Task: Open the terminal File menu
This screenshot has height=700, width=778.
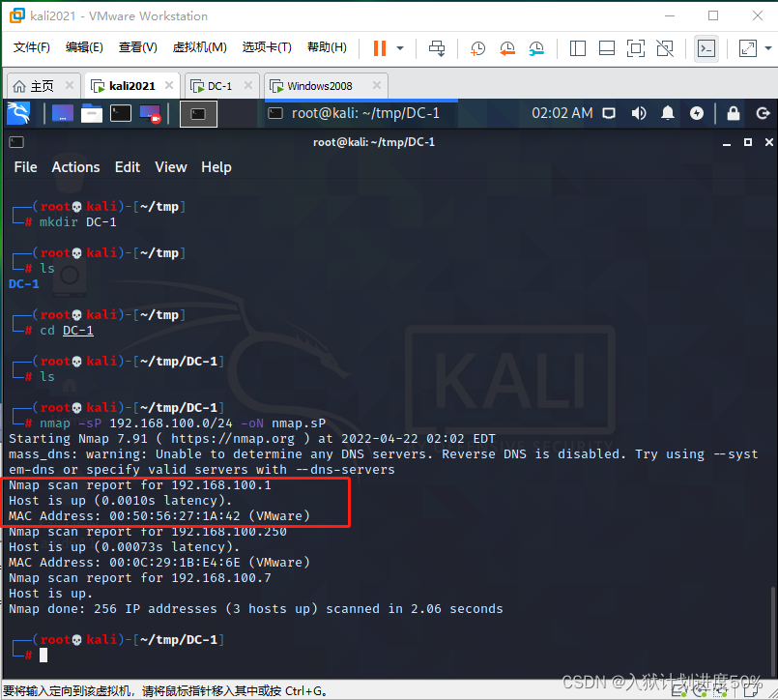Action: [x=26, y=167]
